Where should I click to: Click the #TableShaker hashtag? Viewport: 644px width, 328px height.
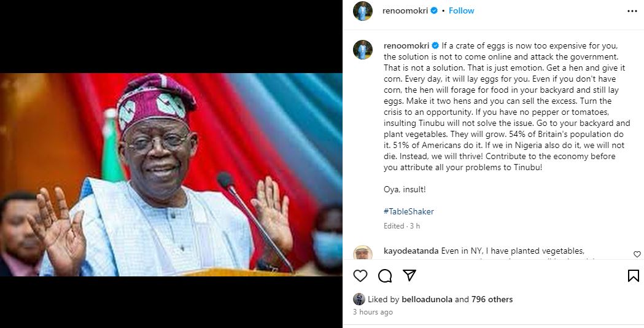point(408,211)
